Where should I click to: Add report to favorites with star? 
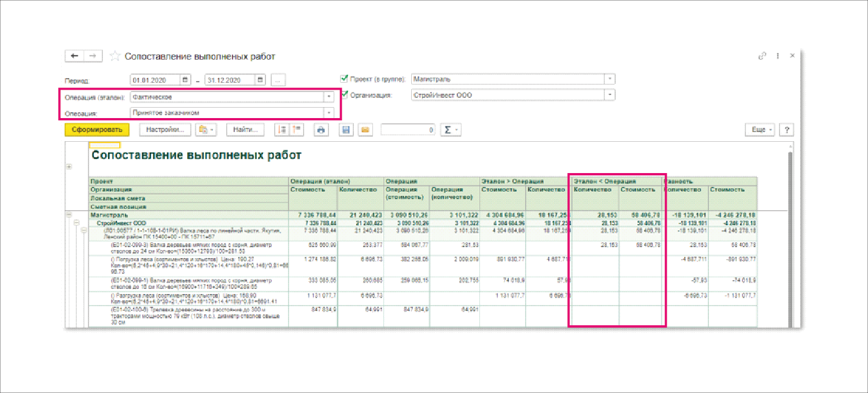[x=114, y=56]
